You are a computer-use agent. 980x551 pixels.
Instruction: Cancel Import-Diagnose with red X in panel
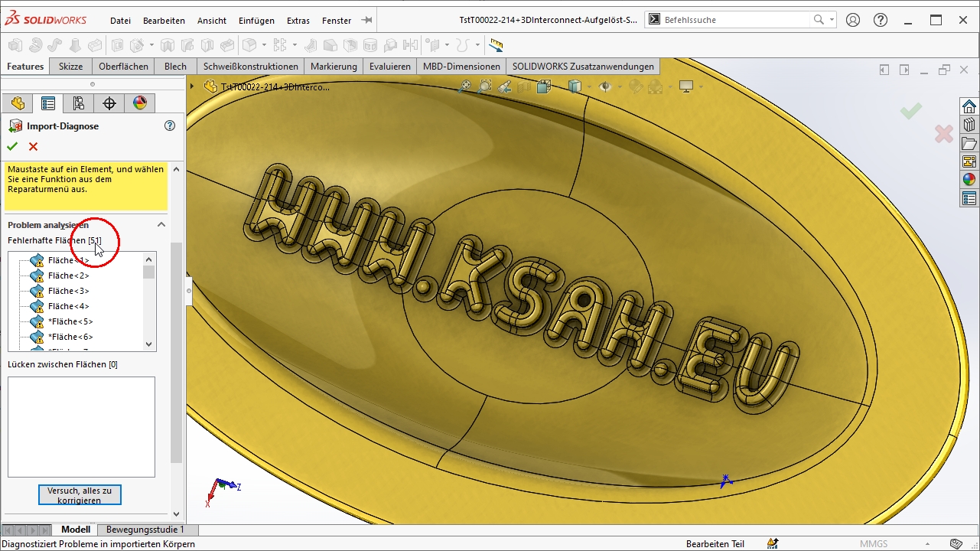[x=33, y=146]
